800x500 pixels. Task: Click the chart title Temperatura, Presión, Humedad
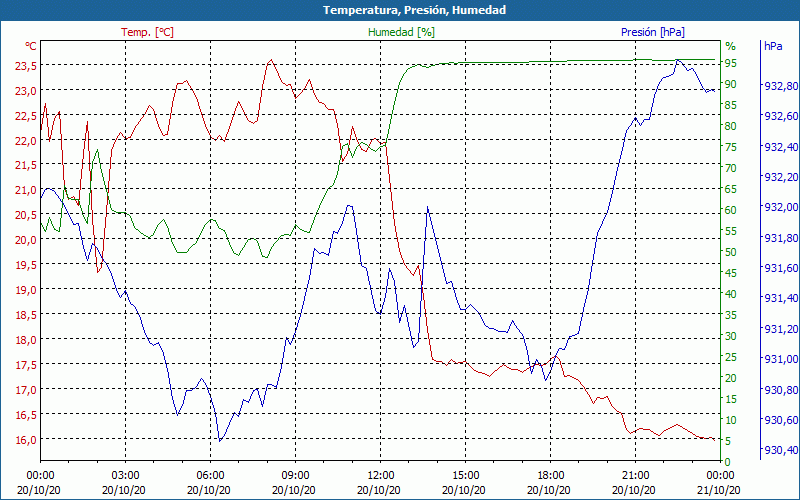pos(414,10)
